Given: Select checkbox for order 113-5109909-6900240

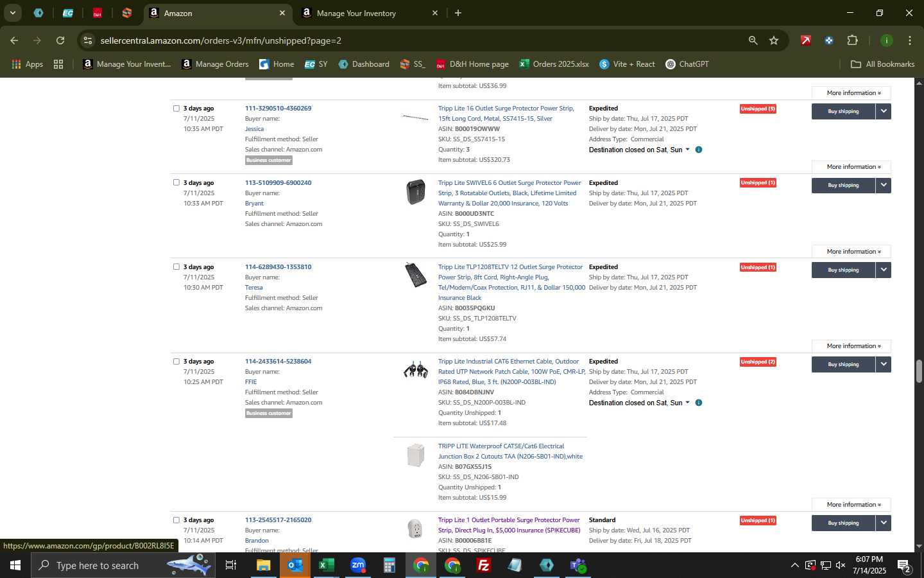Looking at the screenshot, I should pos(176,182).
